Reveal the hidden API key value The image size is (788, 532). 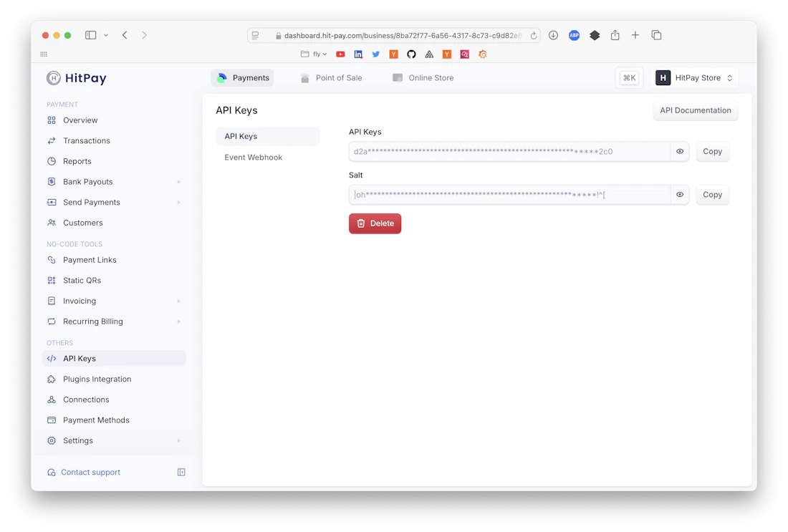click(x=679, y=151)
